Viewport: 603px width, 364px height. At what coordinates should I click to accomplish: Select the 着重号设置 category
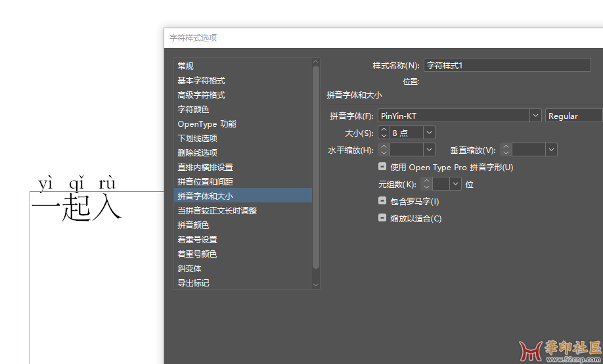point(197,239)
